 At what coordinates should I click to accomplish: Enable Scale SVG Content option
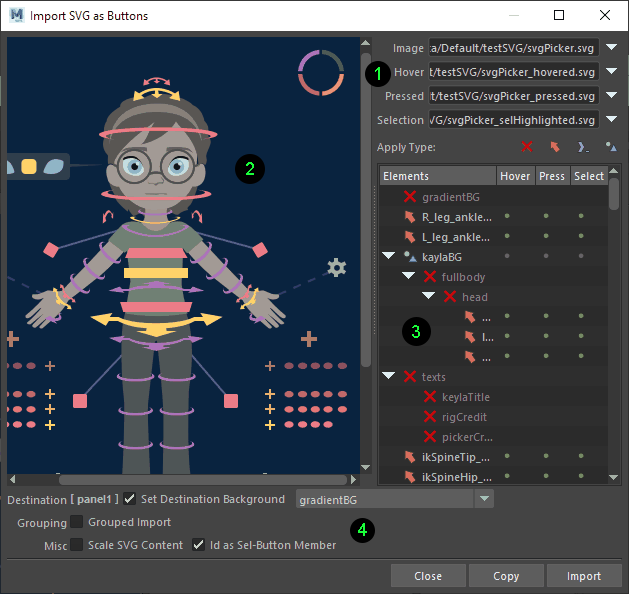(x=77, y=545)
